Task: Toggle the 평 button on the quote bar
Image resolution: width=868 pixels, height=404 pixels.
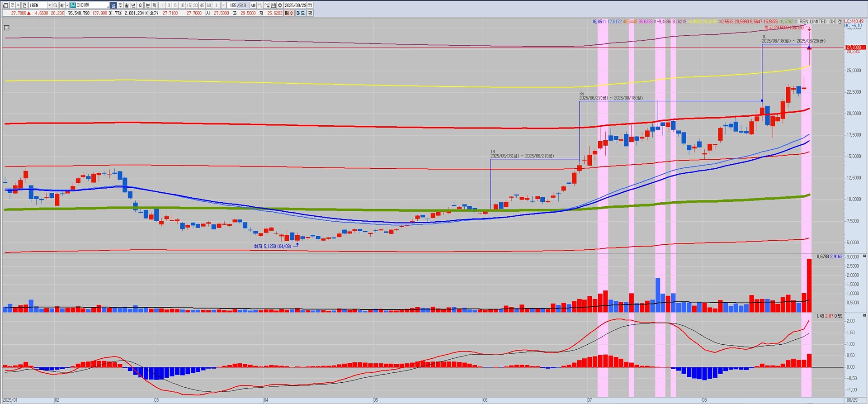Action: coord(310,13)
